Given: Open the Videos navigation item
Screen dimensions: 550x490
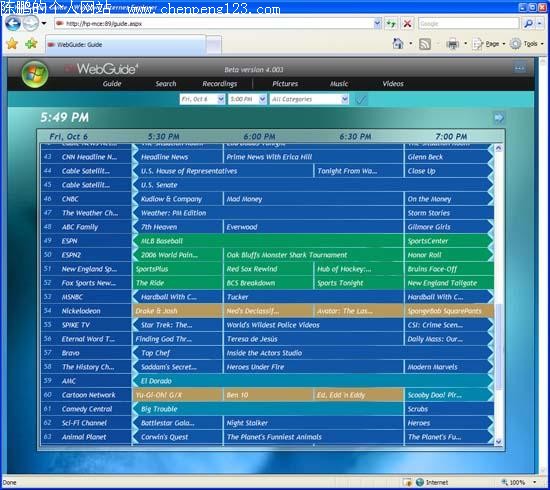Looking at the screenshot, I should 393,84.
